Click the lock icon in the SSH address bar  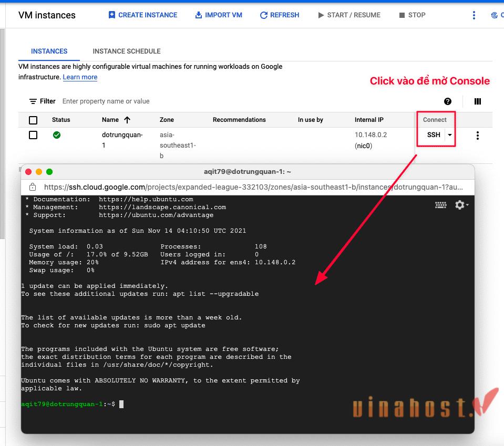pyautogui.click(x=33, y=186)
